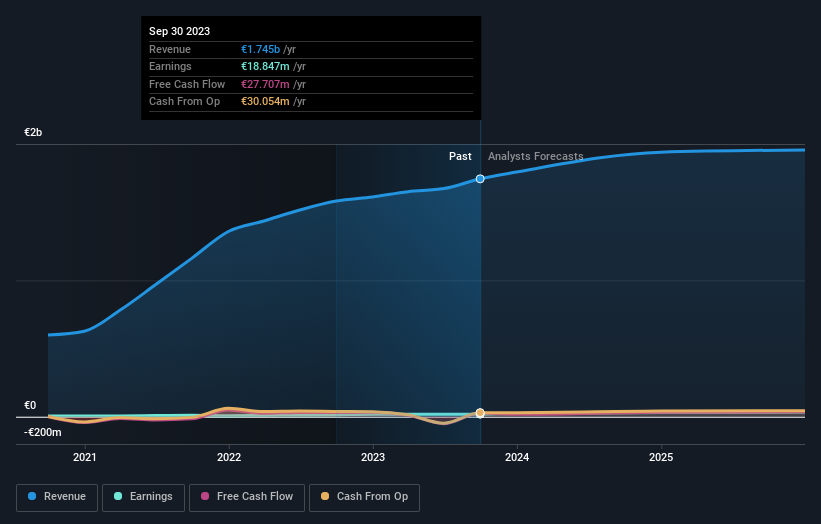Click the 2023 x-axis label

click(373, 458)
